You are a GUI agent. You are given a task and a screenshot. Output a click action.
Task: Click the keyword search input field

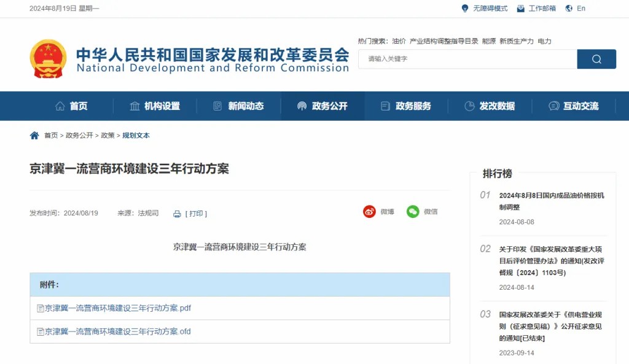click(467, 59)
